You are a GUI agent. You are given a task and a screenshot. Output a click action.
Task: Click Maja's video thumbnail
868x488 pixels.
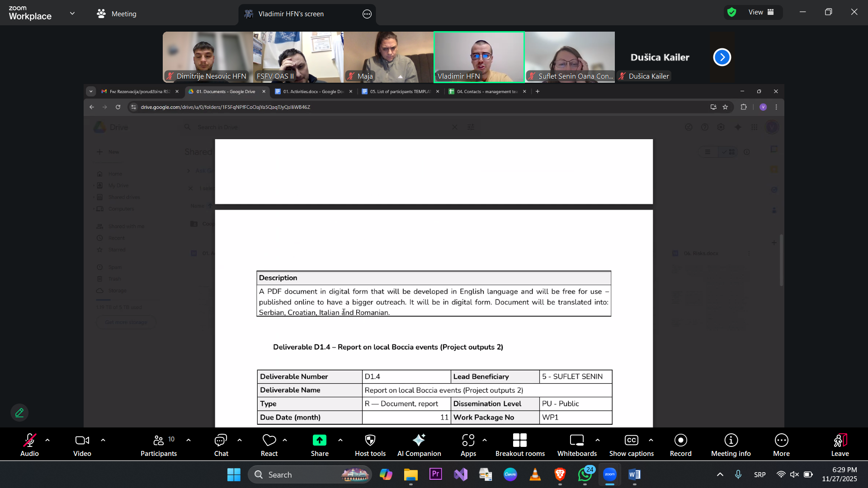tap(388, 57)
